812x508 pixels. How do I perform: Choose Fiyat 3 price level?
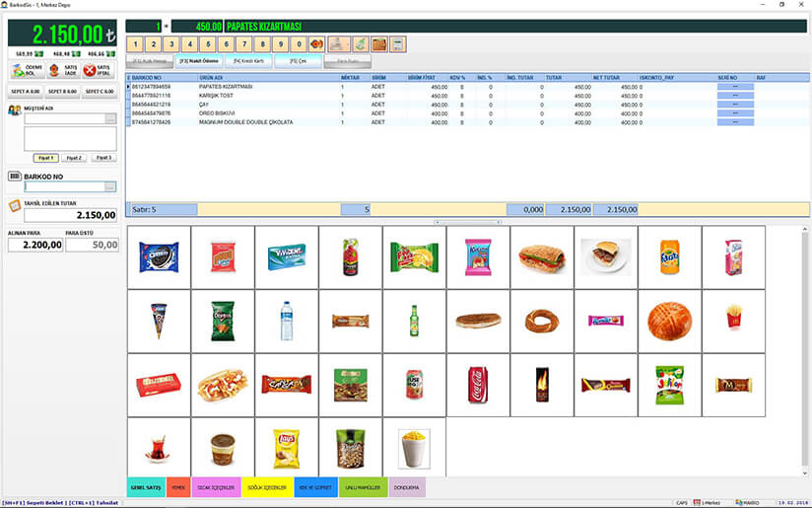click(x=102, y=158)
